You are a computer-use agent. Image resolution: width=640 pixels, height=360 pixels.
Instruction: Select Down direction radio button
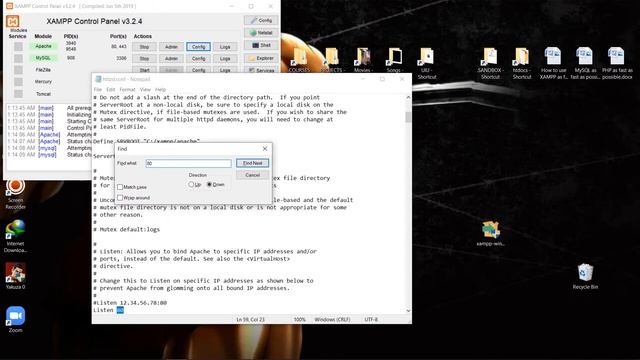pos(209,184)
